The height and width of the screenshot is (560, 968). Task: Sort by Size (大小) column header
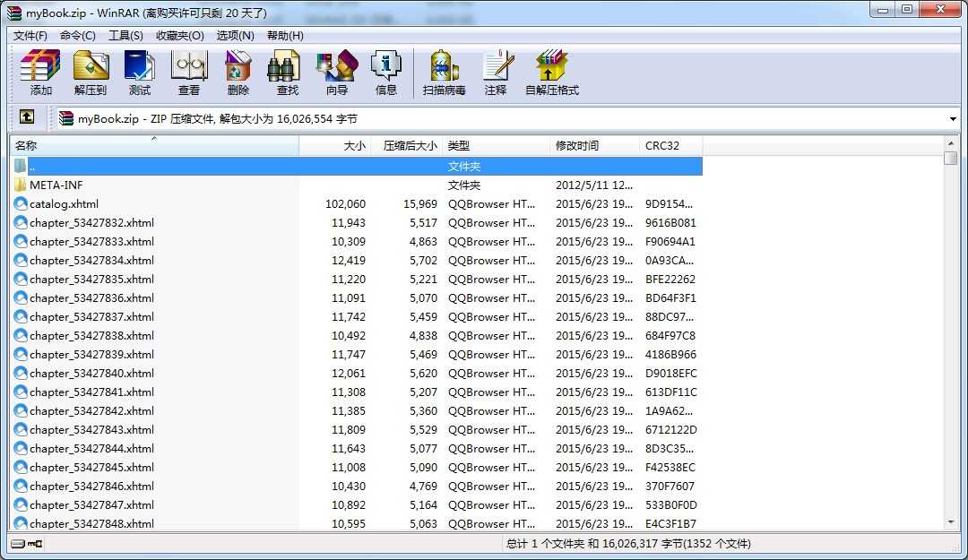[x=334, y=146]
